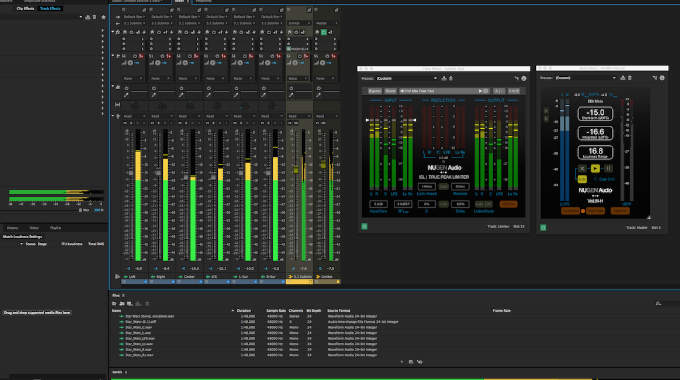This screenshot has width=680, height=380.
Task: Click the A|B compare button in limiter
Action: coord(499,91)
